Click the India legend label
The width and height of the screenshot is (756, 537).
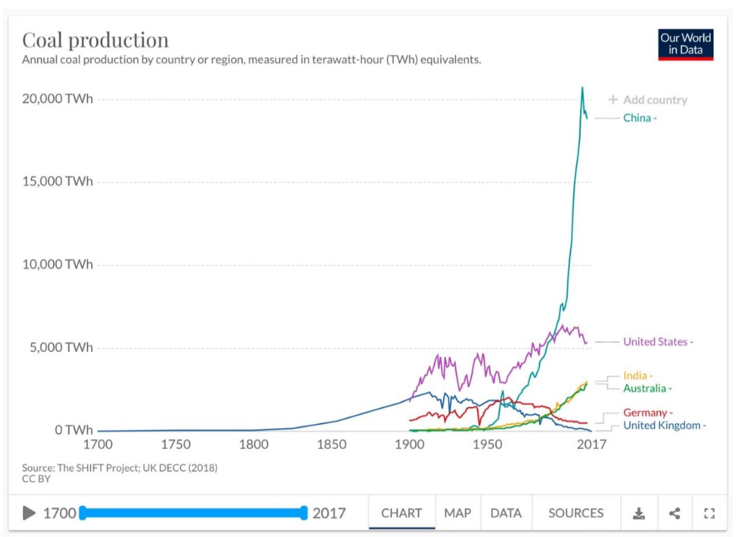pos(636,376)
